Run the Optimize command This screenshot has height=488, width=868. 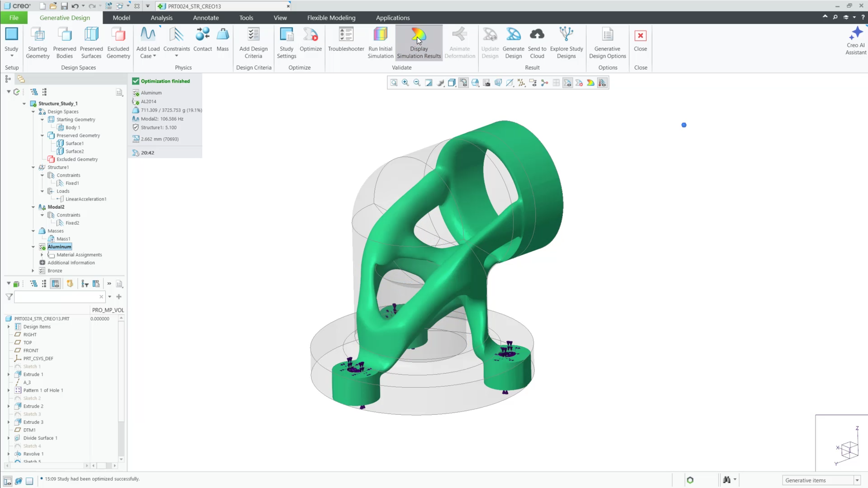tap(311, 40)
